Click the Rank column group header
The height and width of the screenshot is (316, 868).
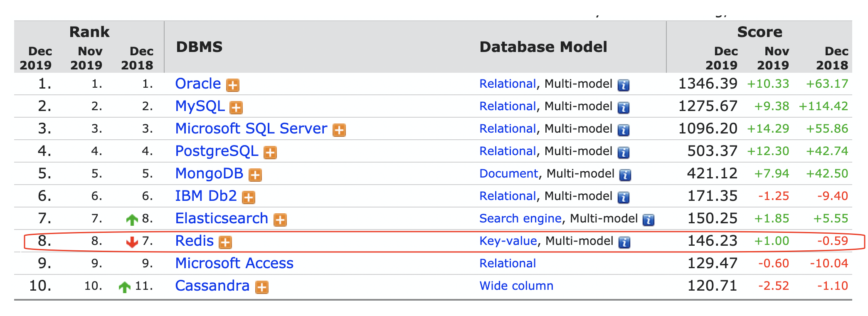[x=89, y=32]
